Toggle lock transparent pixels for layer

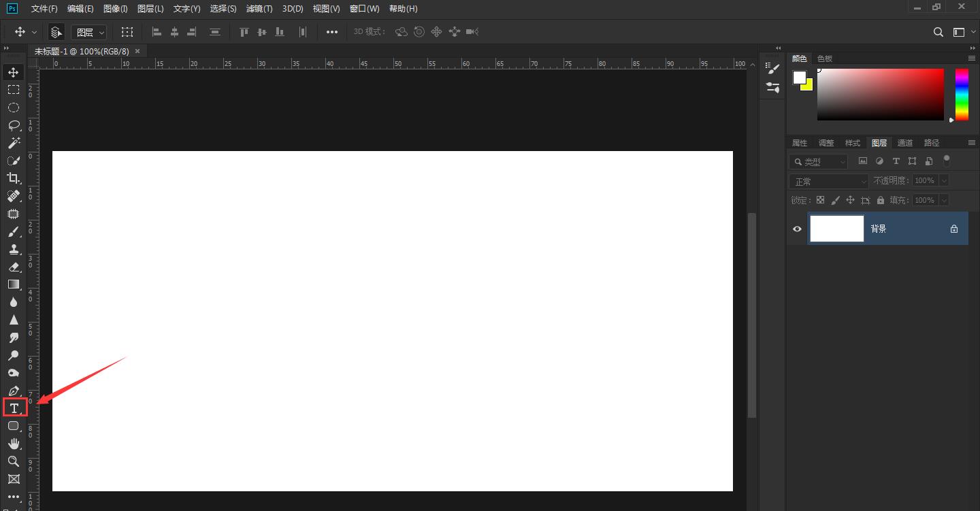820,200
